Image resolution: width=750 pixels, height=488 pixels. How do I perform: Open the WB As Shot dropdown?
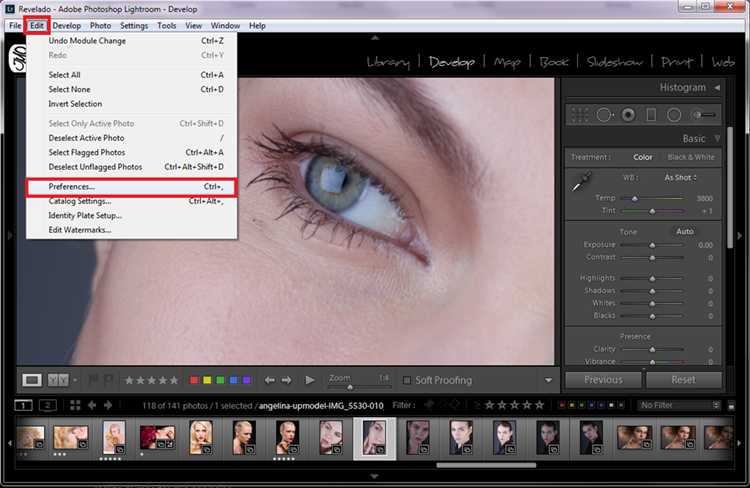pyautogui.click(x=680, y=177)
